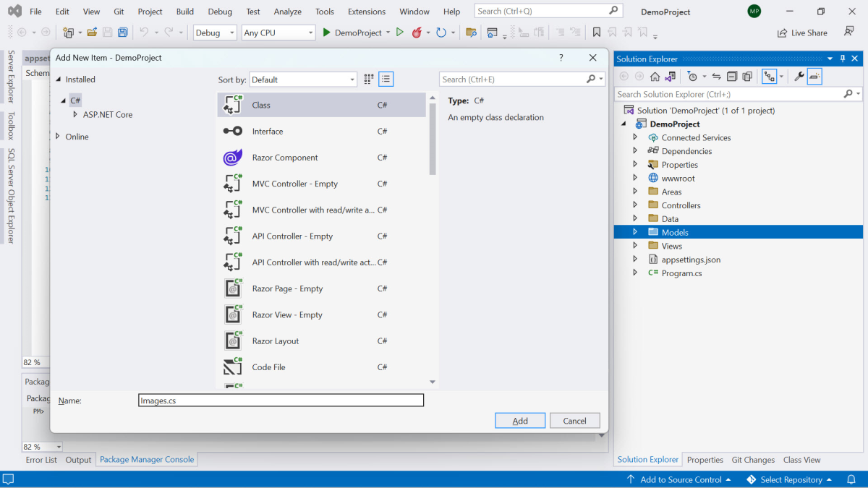Open Solution Explorer window options dropdown arrow

(x=830, y=59)
